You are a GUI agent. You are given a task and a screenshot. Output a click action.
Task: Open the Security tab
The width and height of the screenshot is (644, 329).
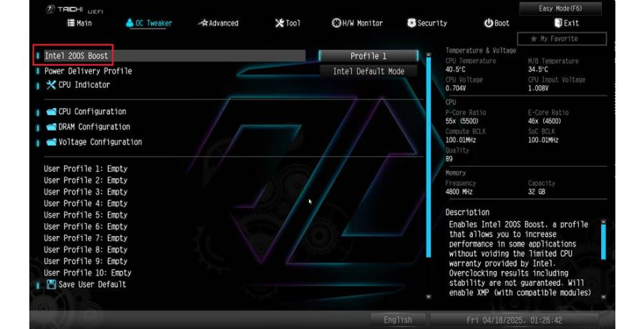[427, 23]
